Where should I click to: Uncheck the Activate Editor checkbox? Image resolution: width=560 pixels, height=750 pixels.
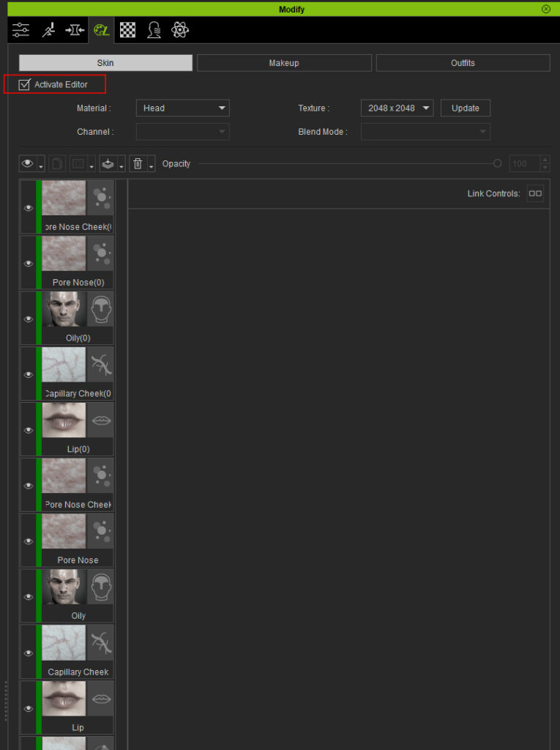pyautogui.click(x=25, y=85)
